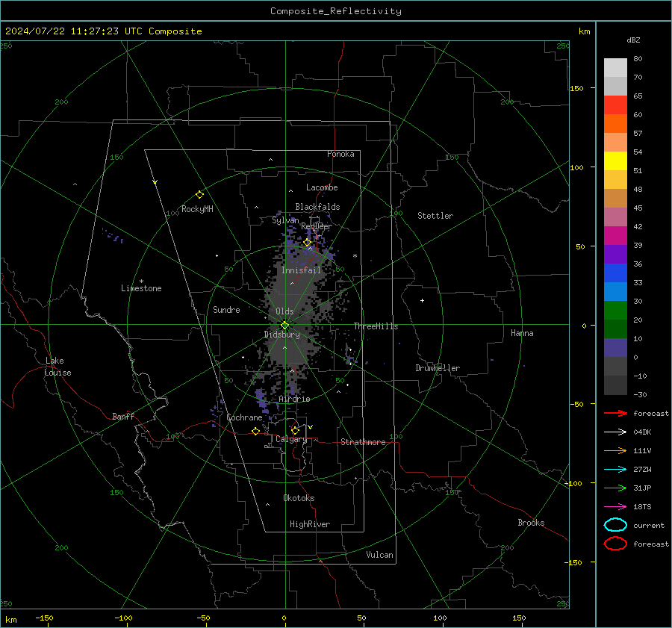The height and width of the screenshot is (628, 672).
Task: Select the yellow diamond marker below Cochrane
Action: pyautogui.click(x=256, y=431)
